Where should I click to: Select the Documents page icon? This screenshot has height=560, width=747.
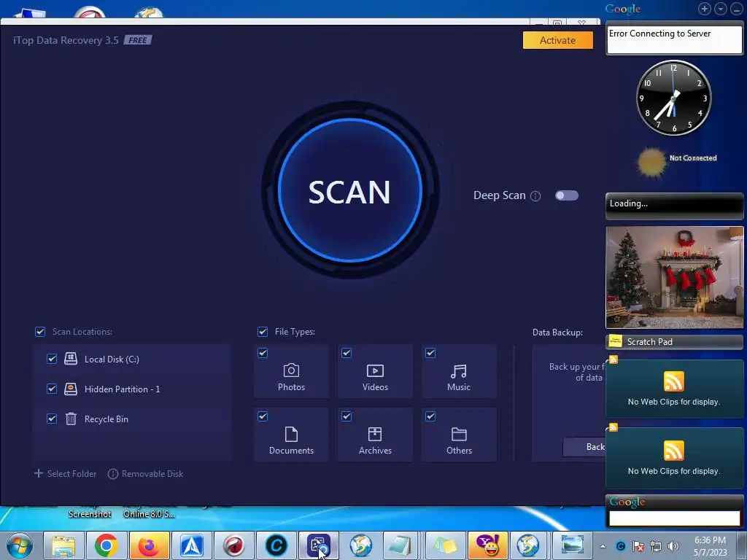pos(291,434)
